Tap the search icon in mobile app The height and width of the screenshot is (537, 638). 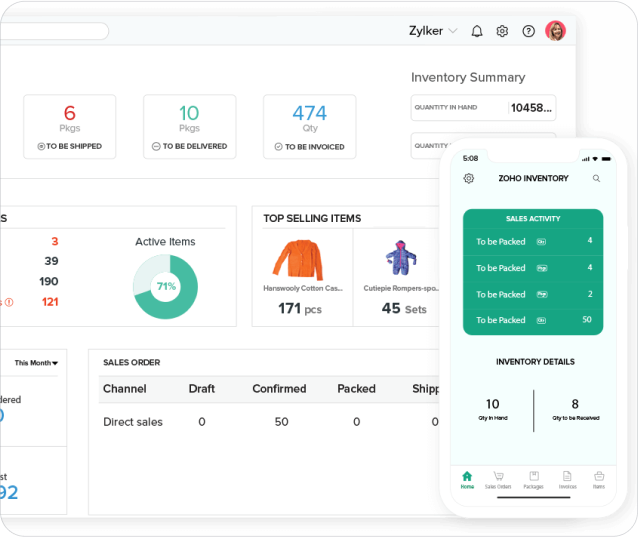pyautogui.click(x=596, y=179)
